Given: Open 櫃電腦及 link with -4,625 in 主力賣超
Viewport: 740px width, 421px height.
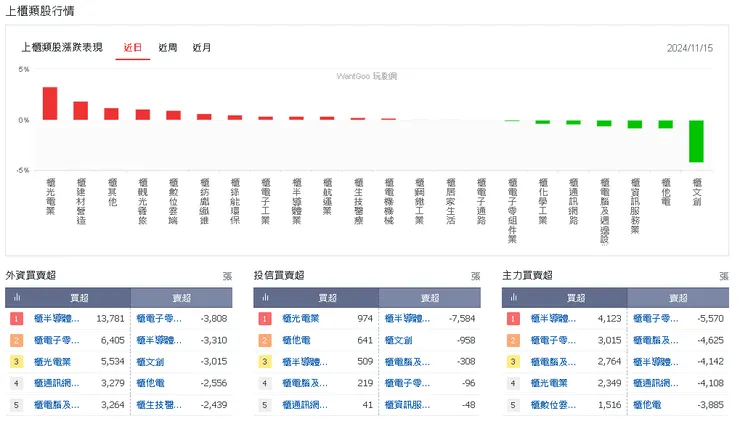Looking at the screenshot, I should (x=656, y=340).
